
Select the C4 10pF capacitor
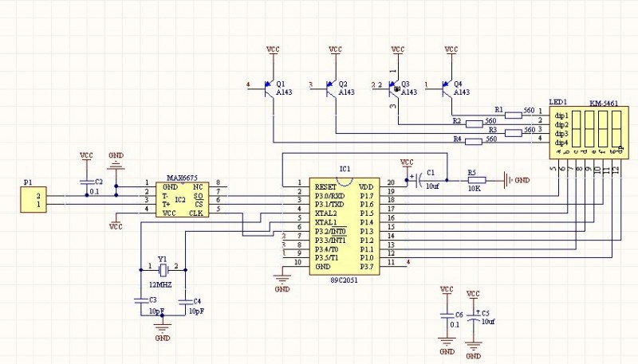tap(185, 301)
